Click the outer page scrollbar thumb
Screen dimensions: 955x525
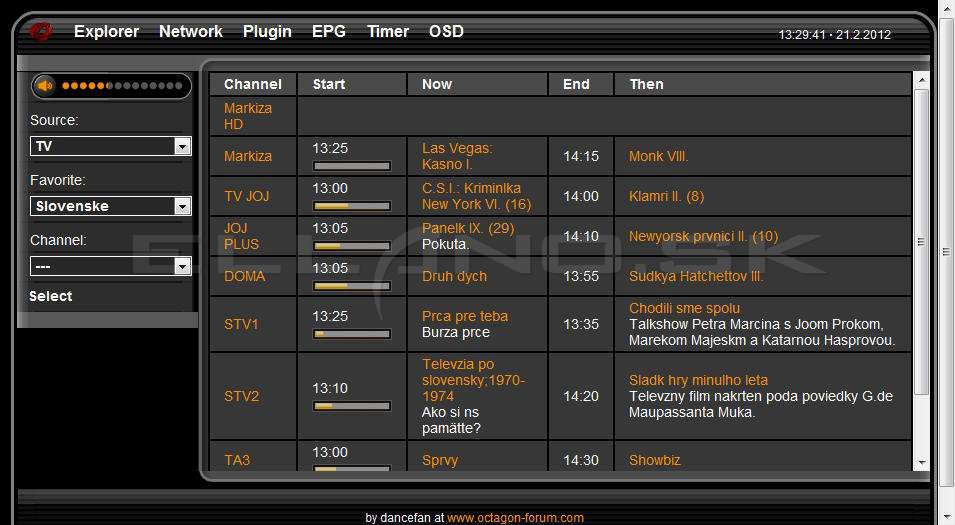point(946,252)
